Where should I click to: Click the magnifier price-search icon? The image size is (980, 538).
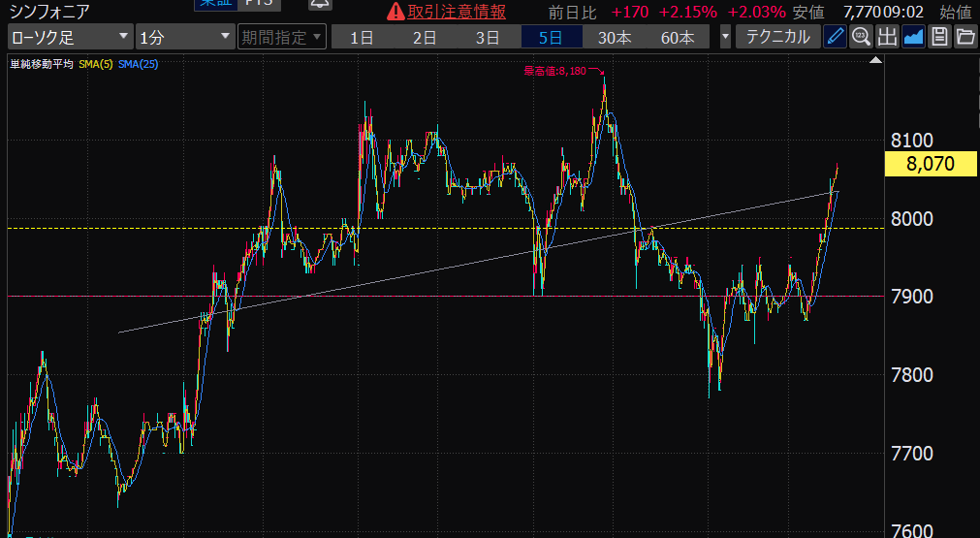coord(861,38)
